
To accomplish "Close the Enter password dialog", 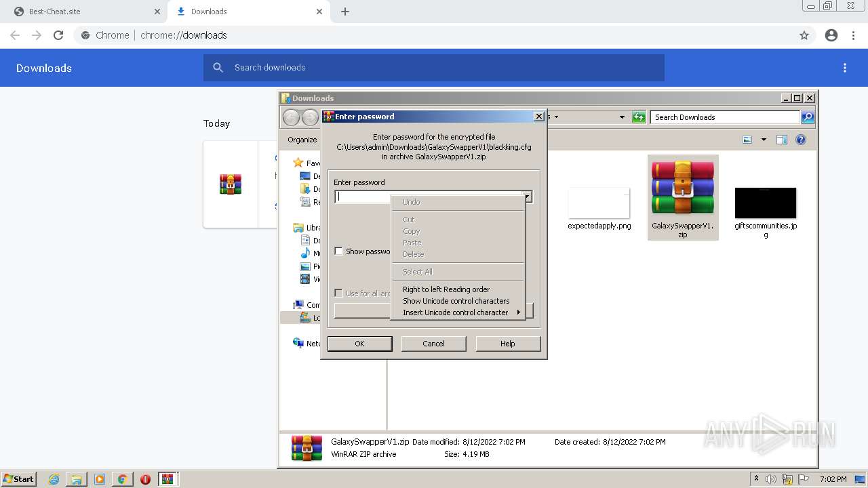I will (539, 117).
